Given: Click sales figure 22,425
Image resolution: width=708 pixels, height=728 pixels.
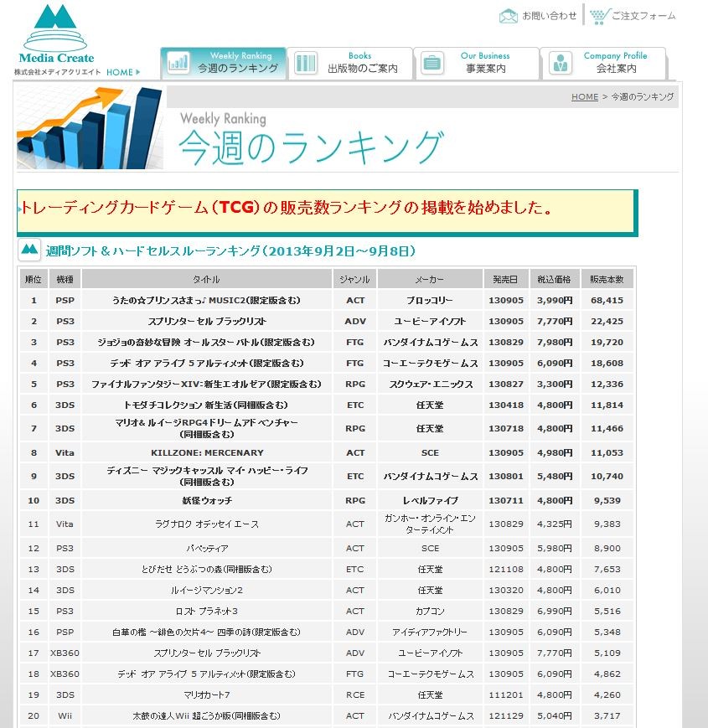Looking at the screenshot, I should [607, 322].
